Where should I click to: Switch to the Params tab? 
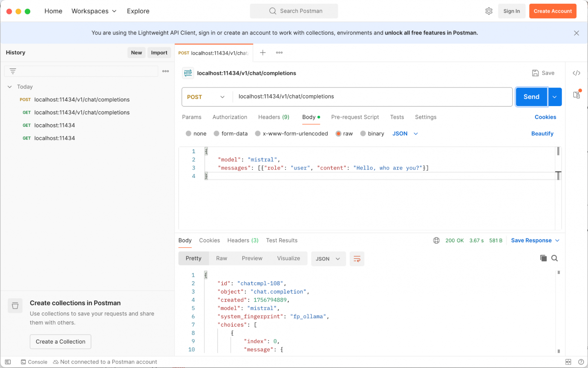point(192,117)
